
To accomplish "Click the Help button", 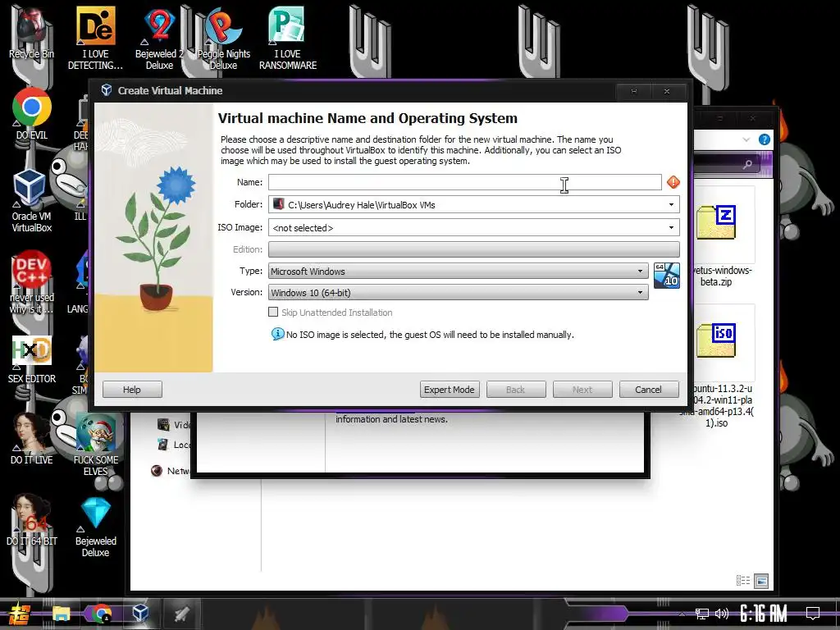I will [132, 390].
